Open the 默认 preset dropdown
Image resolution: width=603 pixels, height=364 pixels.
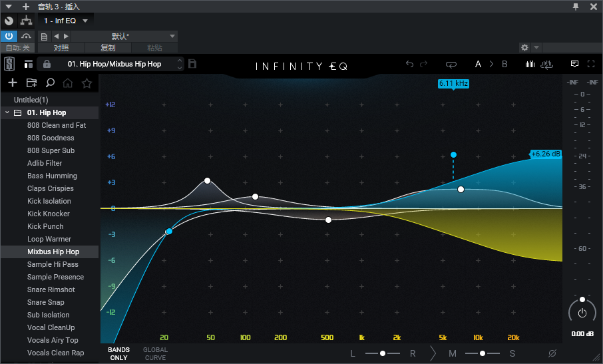point(124,36)
